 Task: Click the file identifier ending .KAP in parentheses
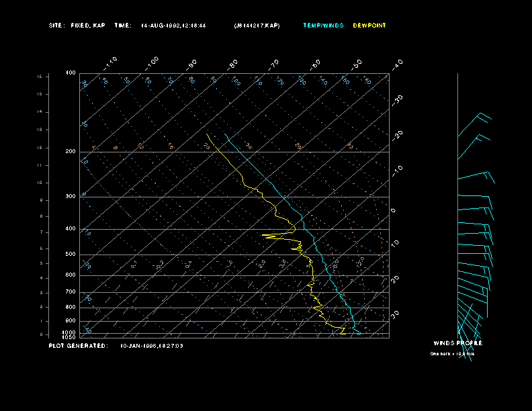257,26
